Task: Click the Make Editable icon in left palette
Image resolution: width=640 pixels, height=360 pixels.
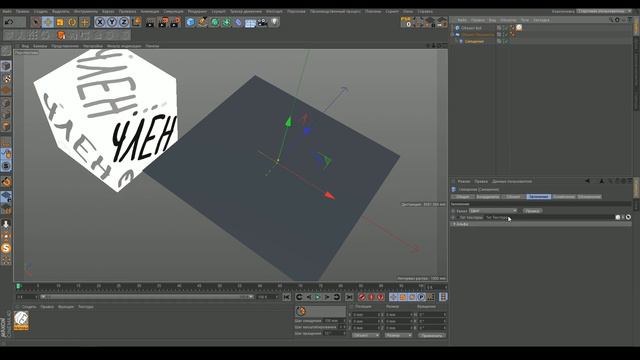Action: (6, 51)
